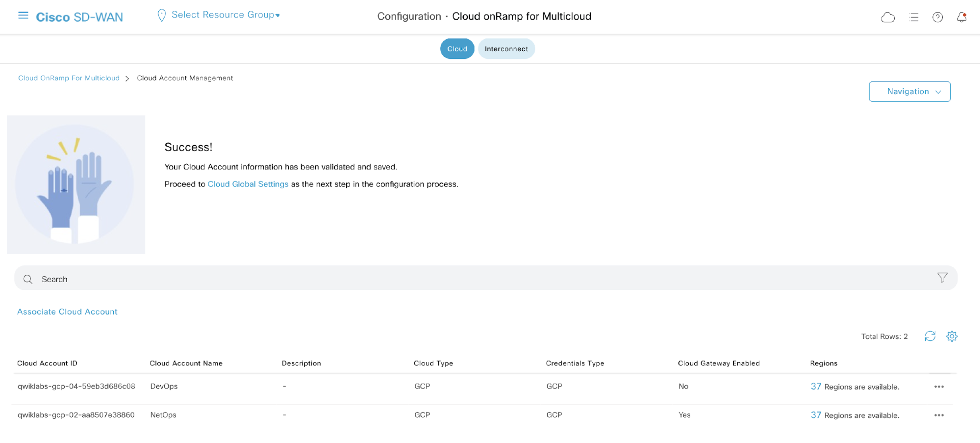This screenshot has width=980, height=443.
Task: Click the high-five success illustration
Action: pos(76,184)
